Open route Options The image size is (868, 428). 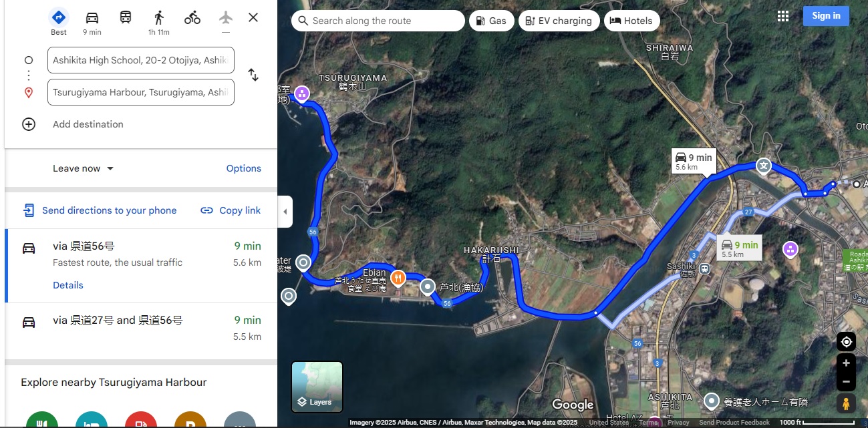[243, 168]
